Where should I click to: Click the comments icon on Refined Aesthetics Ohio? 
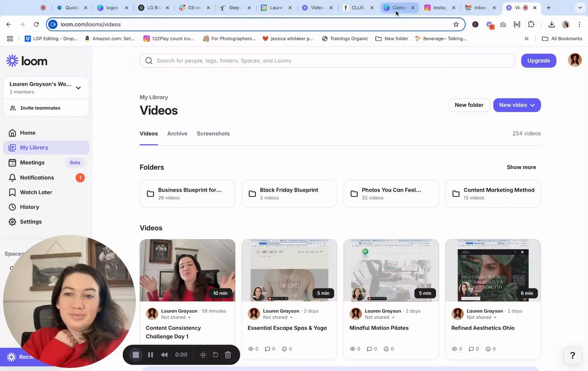471,349
